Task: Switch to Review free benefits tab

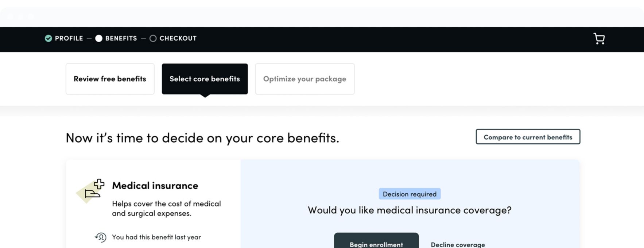Action: pos(110,79)
